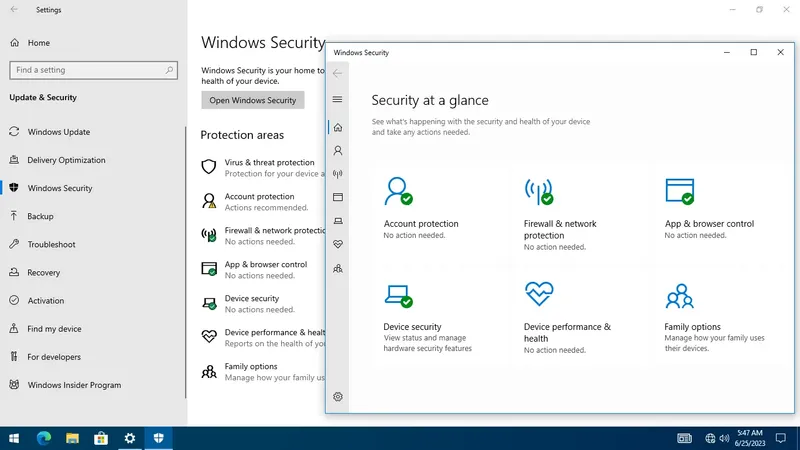This screenshot has height=450, width=800.
Task: Open notification action center
Action: 781,438
